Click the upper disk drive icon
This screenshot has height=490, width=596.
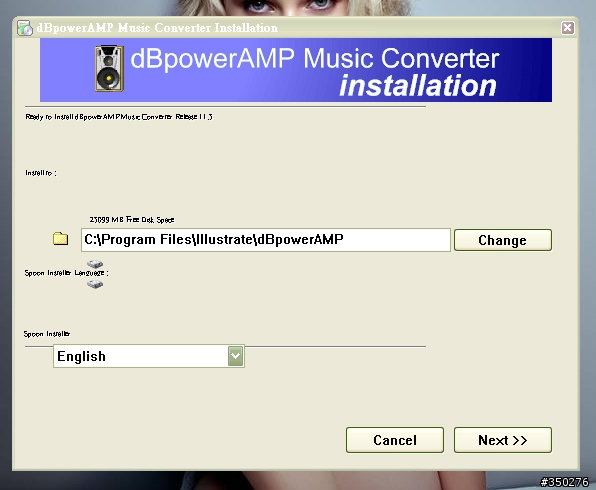(x=95, y=264)
